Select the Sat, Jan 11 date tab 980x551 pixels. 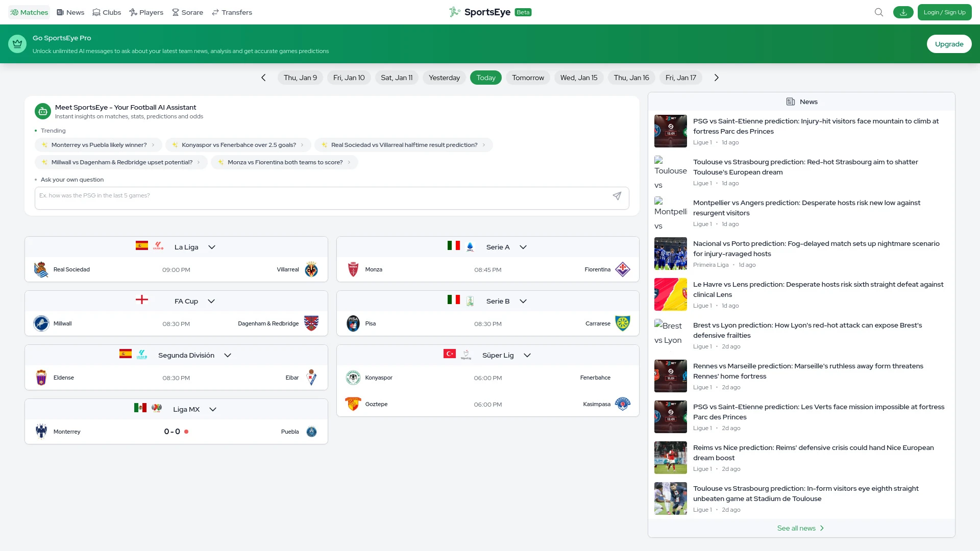[x=396, y=78]
